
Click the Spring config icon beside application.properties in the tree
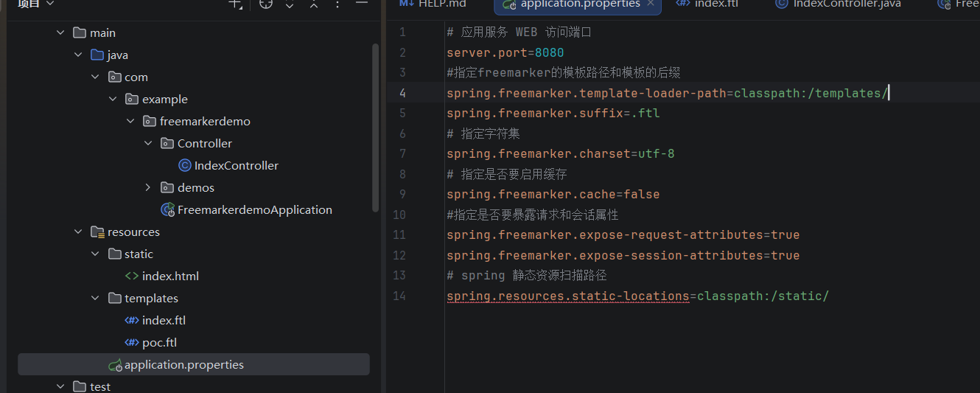115,364
